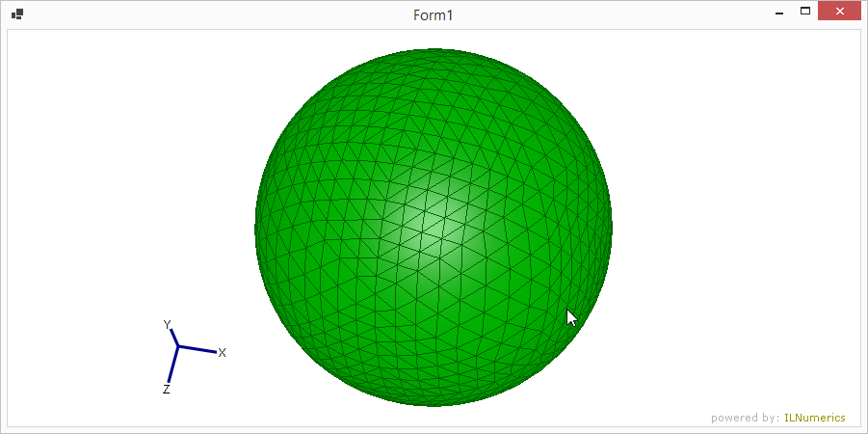
Task: Click the blue axis orientation indicator
Action: 194,357
